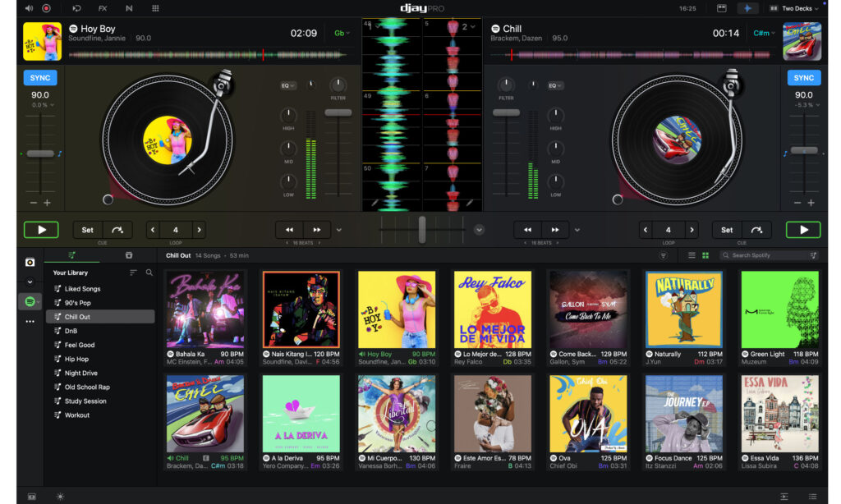
Task: Open the playlists tab in library
Action: 72,255
